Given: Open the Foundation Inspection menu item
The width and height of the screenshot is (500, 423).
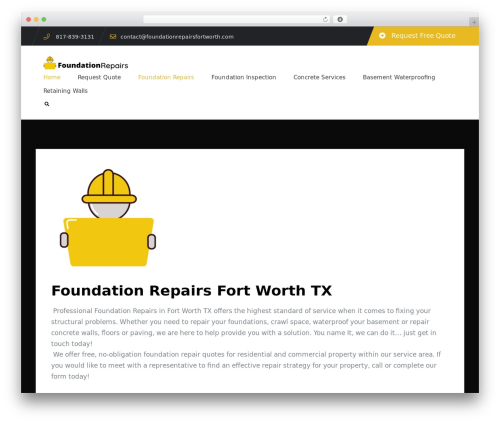Looking at the screenshot, I should point(244,77).
